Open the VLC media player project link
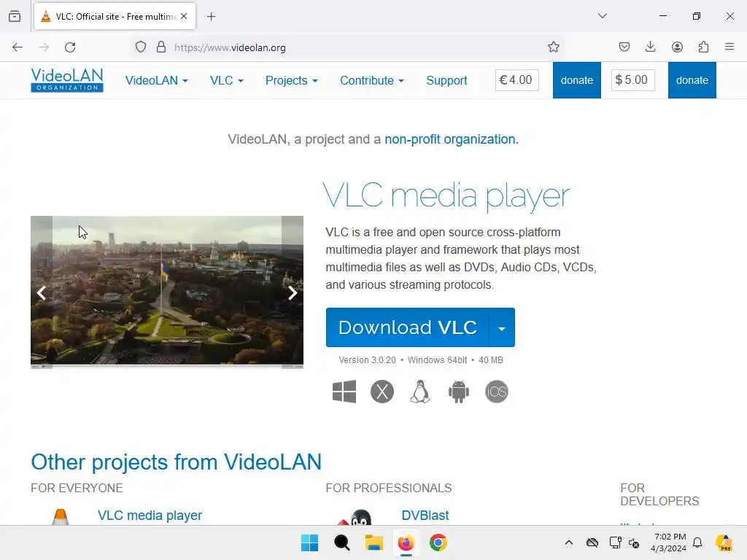The height and width of the screenshot is (560, 747). [150, 516]
